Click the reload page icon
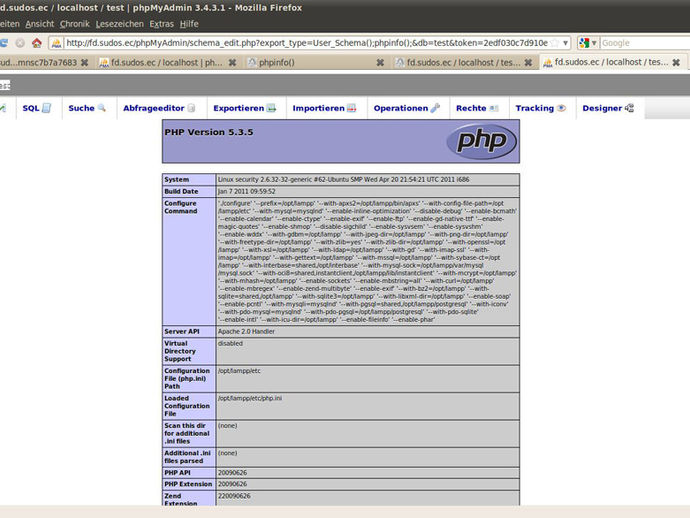The width and height of the screenshot is (690, 518). point(4,43)
